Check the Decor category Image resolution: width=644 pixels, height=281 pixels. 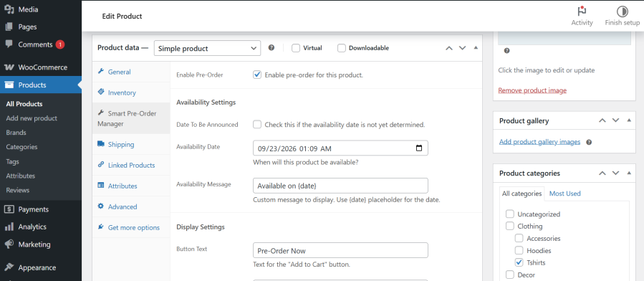click(510, 275)
